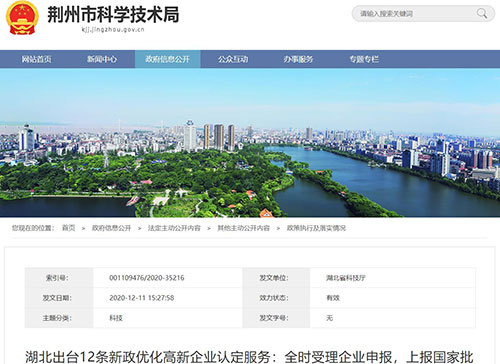Select document number value 无
This screenshot has width=500, height=364.
329,318
